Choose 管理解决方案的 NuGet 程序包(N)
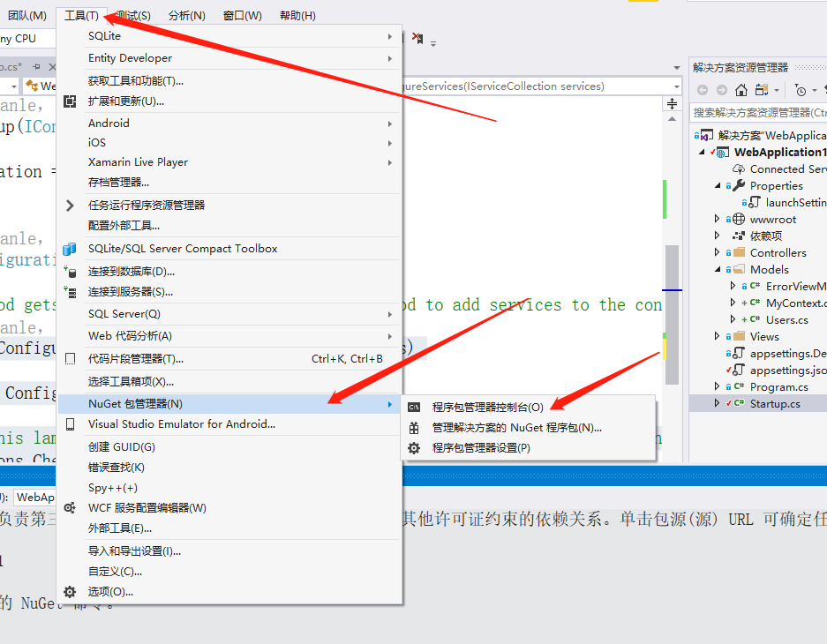This screenshot has width=827, height=644. (529, 427)
